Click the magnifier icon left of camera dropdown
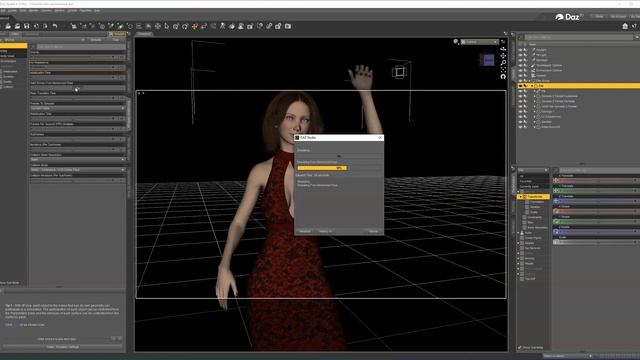640x360 pixels. click(456, 42)
